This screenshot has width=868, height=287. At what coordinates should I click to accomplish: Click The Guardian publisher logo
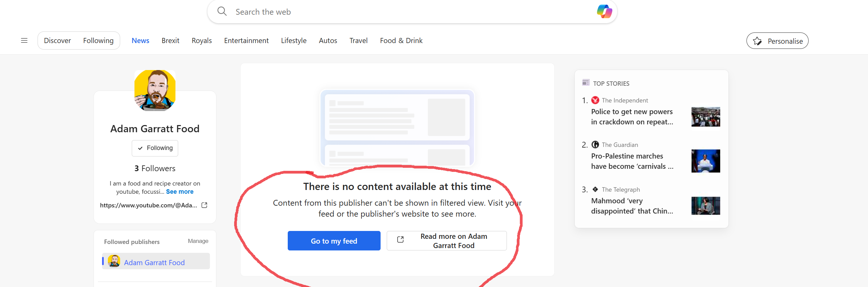[x=595, y=145]
